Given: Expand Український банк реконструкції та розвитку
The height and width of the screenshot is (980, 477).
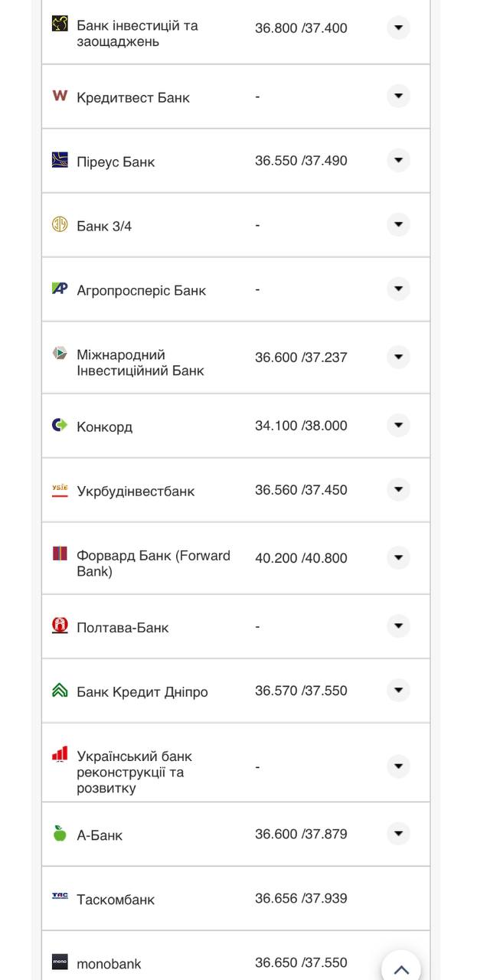Looking at the screenshot, I should pyautogui.click(x=398, y=766).
